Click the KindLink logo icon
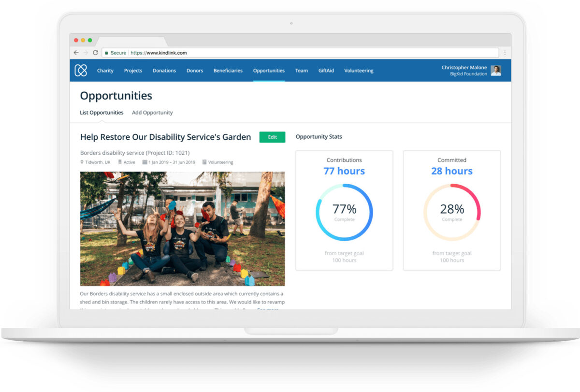The width and height of the screenshot is (580, 392). pyautogui.click(x=81, y=71)
